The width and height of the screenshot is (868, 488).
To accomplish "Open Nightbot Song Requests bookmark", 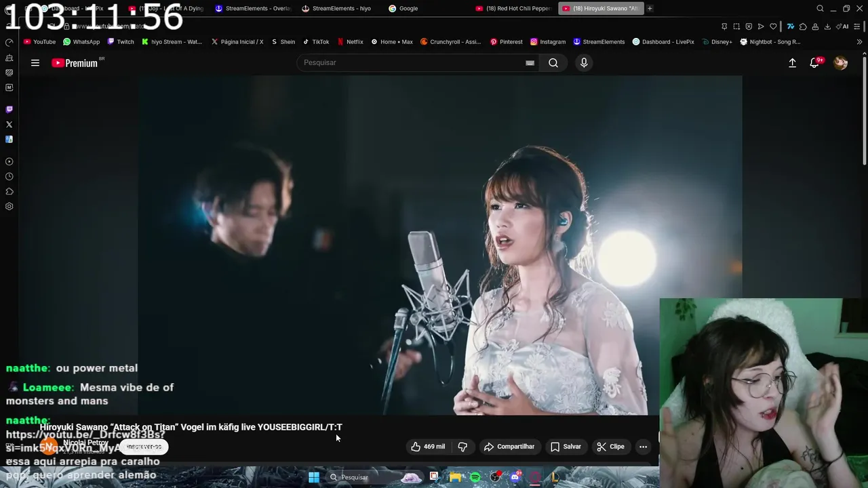I will [770, 42].
